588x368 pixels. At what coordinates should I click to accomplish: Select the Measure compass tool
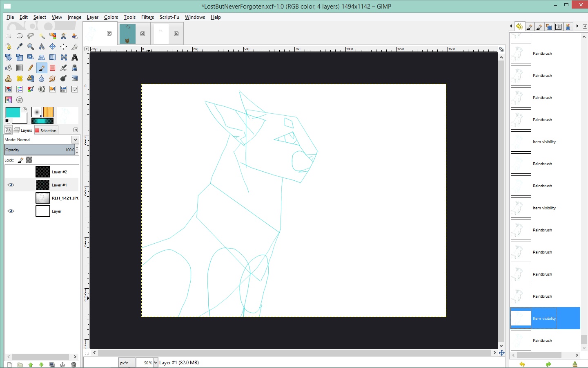(42, 47)
